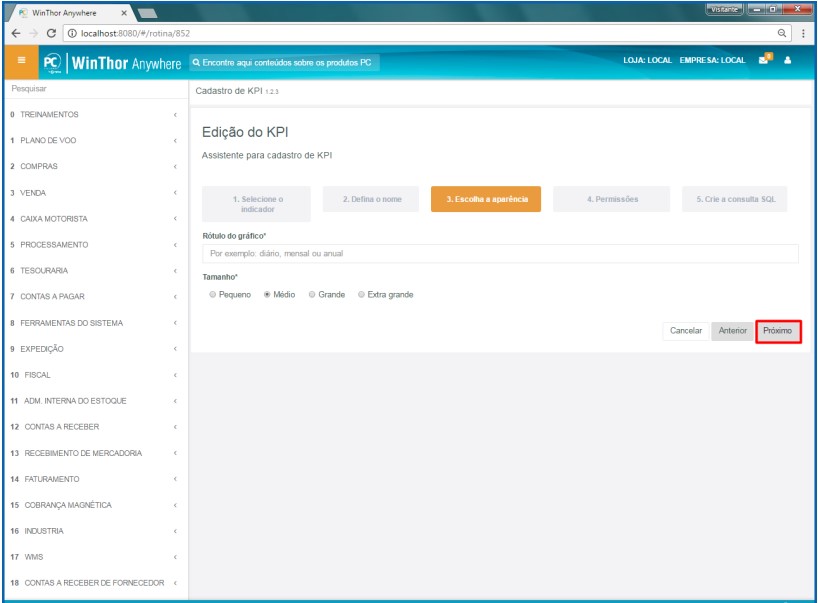This screenshot has height=603, width=818.
Task: Expand the TESOURARIA chevron
Action: pos(175,271)
